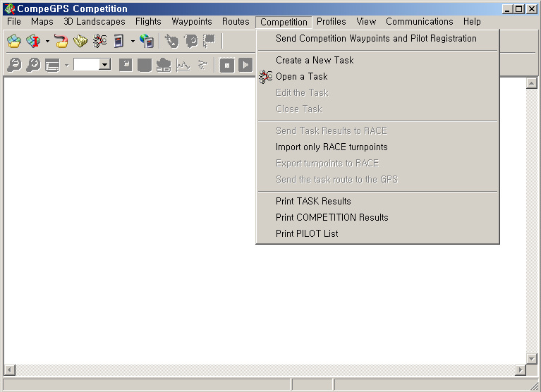Click Send the task route to the GPS
541x392 pixels.
pos(377,179)
